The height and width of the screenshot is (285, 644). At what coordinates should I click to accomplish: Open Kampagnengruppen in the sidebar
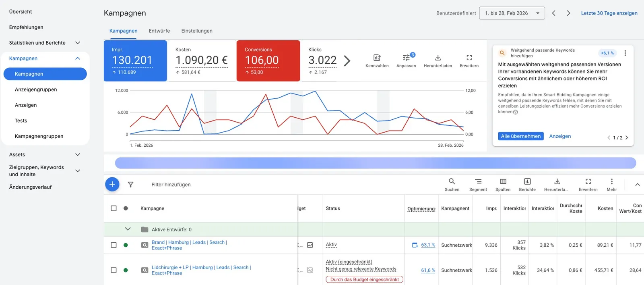coord(39,136)
